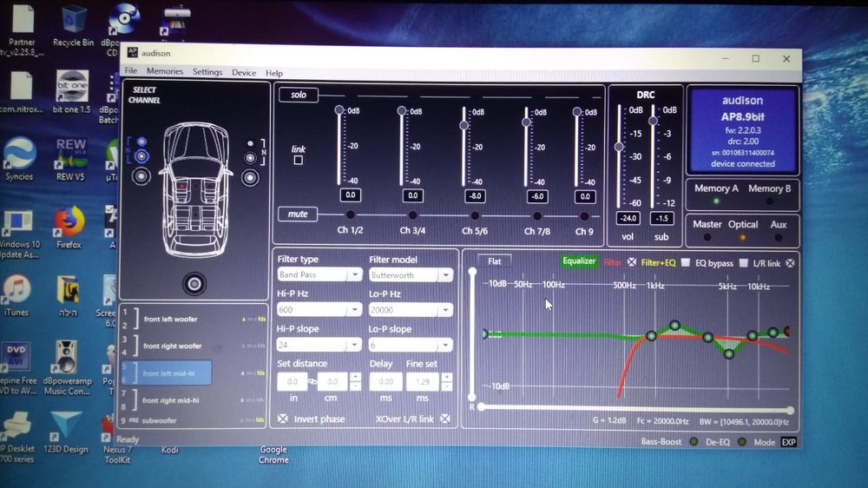Open the iTunes desktop icon
This screenshot has height=488, width=868.
16,296
